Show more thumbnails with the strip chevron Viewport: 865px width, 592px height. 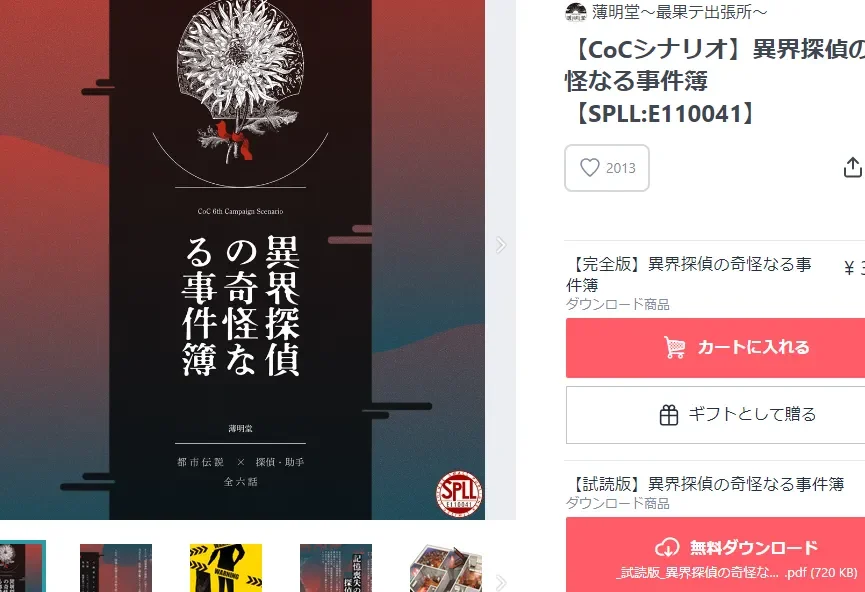[500, 582]
